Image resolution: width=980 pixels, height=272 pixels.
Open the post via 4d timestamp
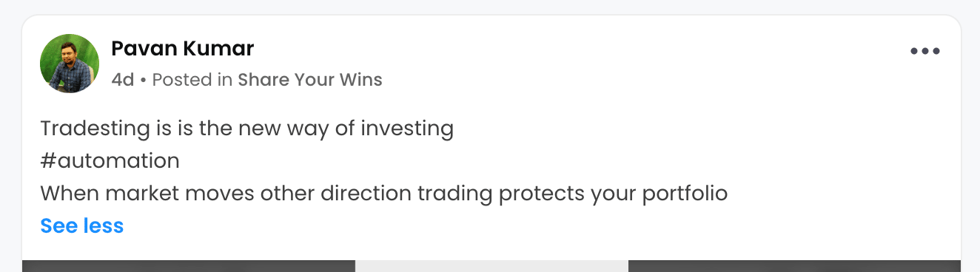click(x=123, y=80)
